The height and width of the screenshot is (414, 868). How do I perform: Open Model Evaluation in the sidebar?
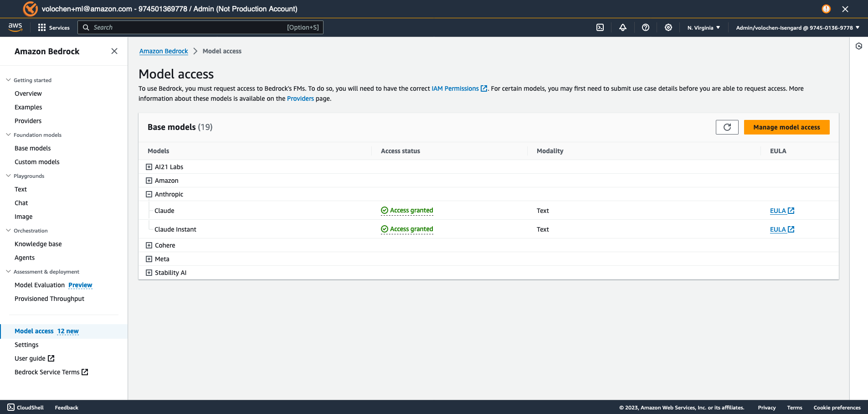click(40, 285)
